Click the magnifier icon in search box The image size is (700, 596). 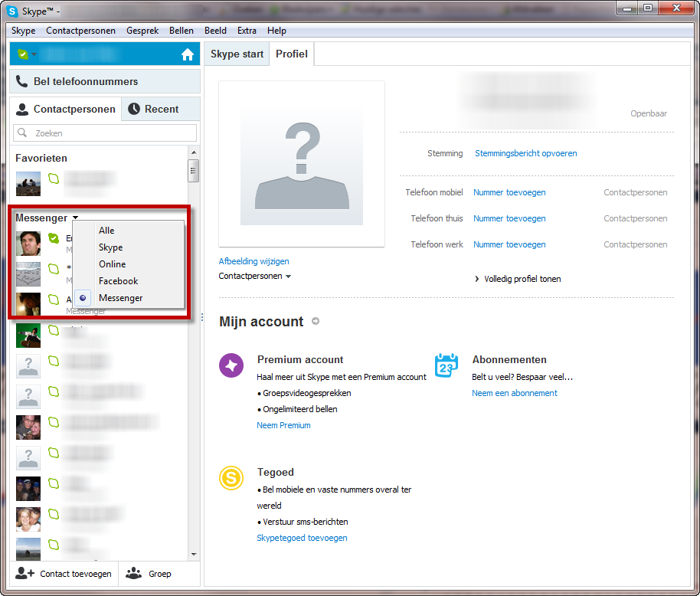(x=22, y=133)
